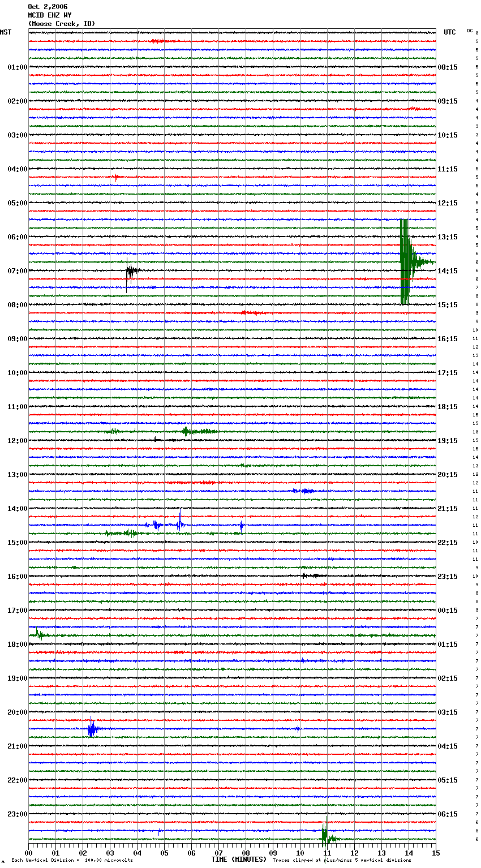Viewport: 481px width, 868px height.
Task: Click the 14:15 UTC time label
Action: pos(448,271)
